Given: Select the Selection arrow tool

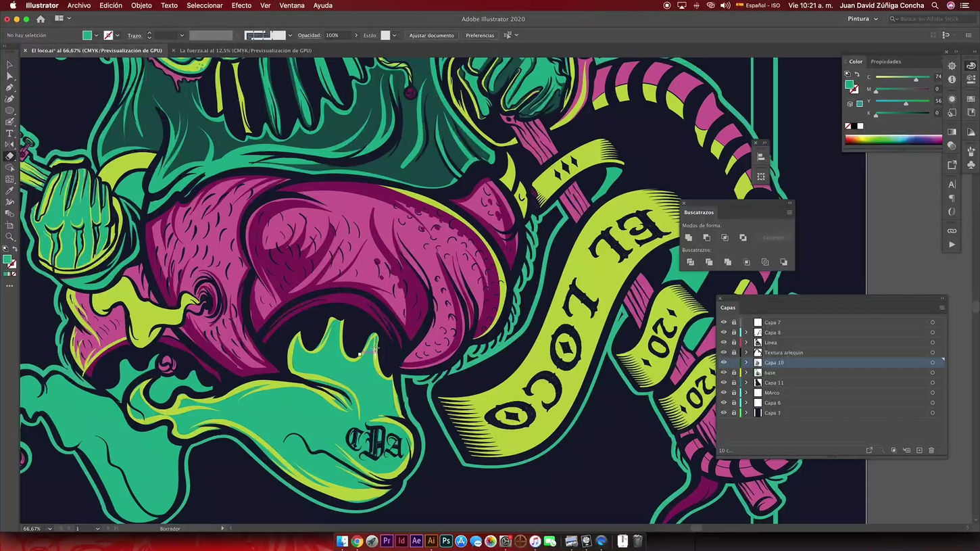Looking at the screenshot, I should pyautogui.click(x=9, y=65).
